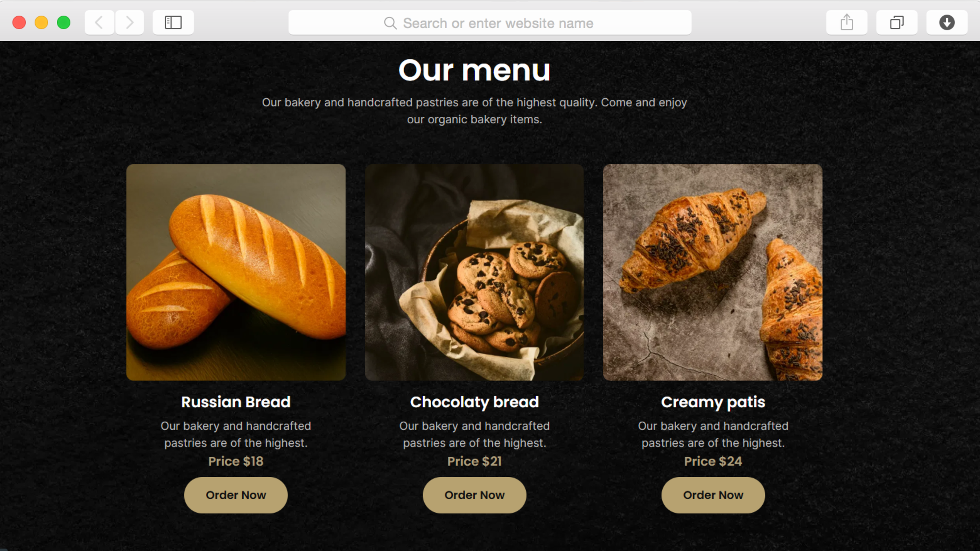Select the Creamy patis title
Image resolution: width=980 pixels, height=551 pixels.
pos(713,402)
